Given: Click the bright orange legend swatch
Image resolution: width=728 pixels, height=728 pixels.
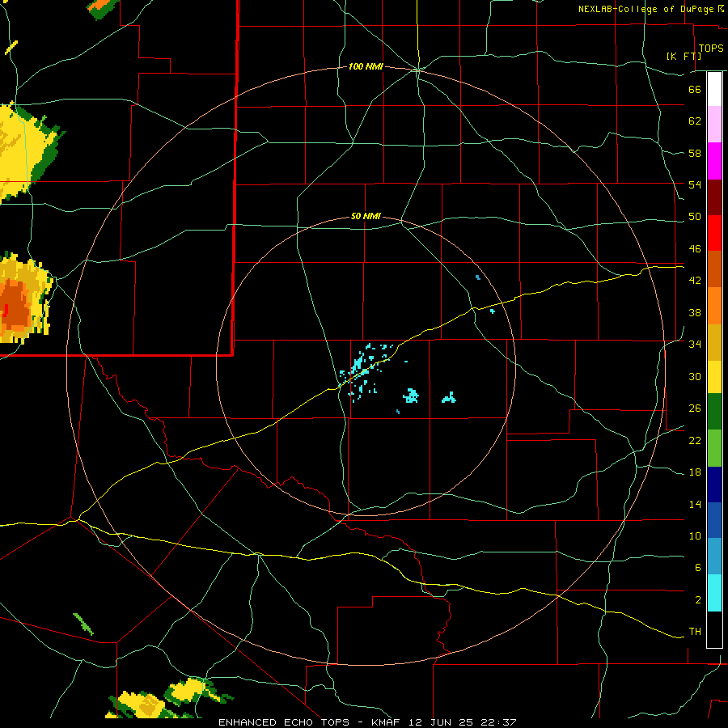Looking at the screenshot, I should tap(714, 306).
